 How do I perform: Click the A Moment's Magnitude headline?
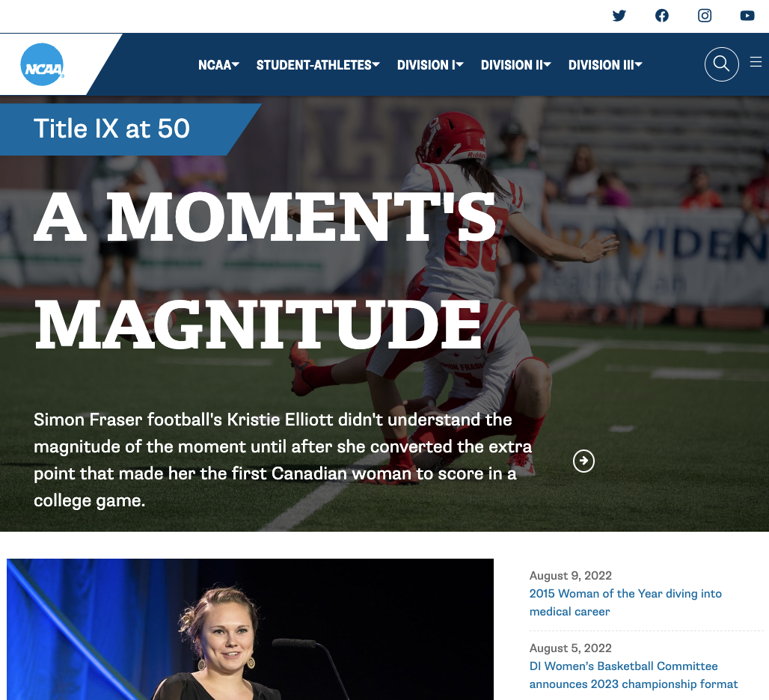(265, 270)
